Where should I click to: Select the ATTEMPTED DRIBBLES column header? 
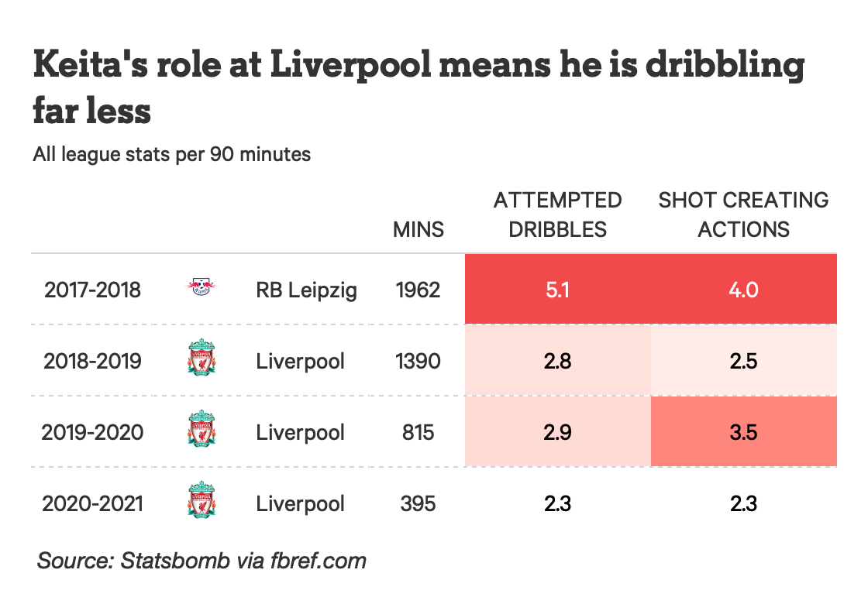(x=557, y=215)
